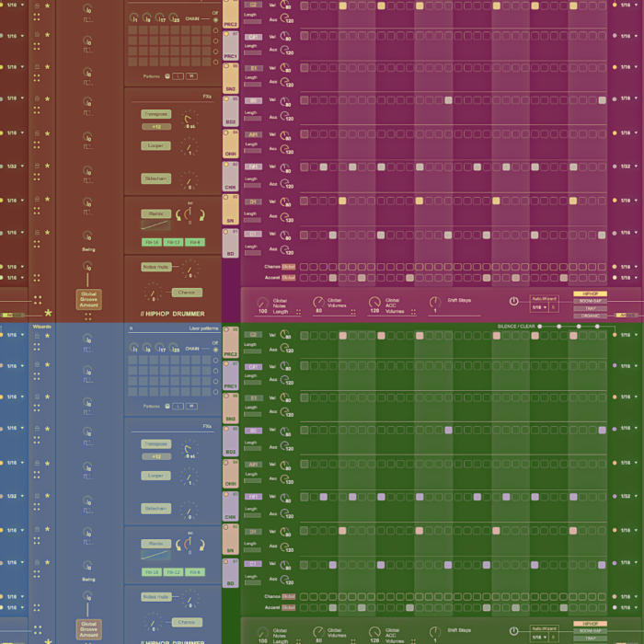Image resolution: width=644 pixels, height=644 pixels.
Task: Click remix left arrow in red panel
Action: point(178,214)
